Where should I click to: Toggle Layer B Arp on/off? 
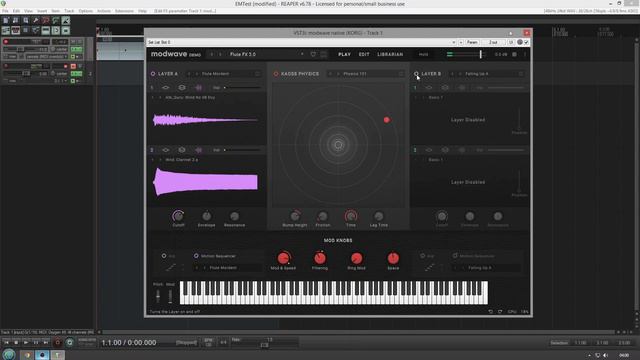tap(422, 256)
